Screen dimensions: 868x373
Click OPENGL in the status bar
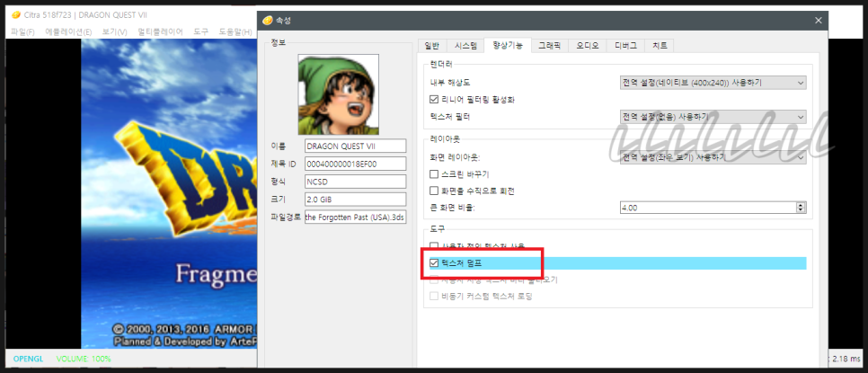28,359
